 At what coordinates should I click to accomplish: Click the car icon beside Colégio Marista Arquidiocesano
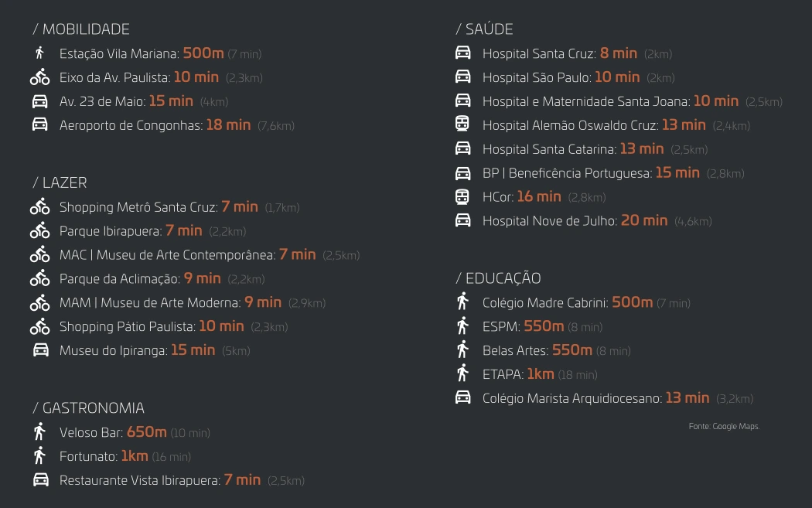462,398
